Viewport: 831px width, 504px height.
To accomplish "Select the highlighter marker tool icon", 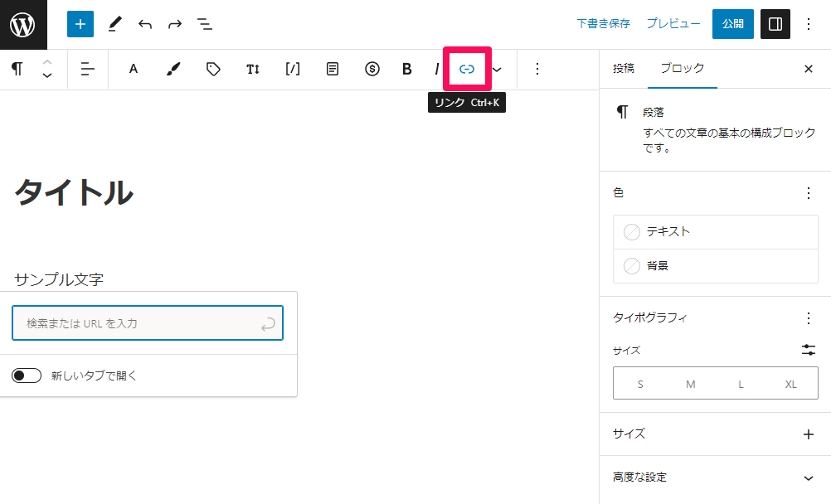I will click(x=173, y=69).
